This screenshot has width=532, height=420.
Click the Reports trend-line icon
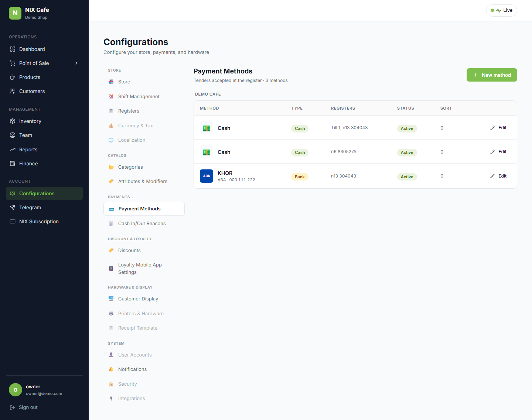(x=13, y=149)
